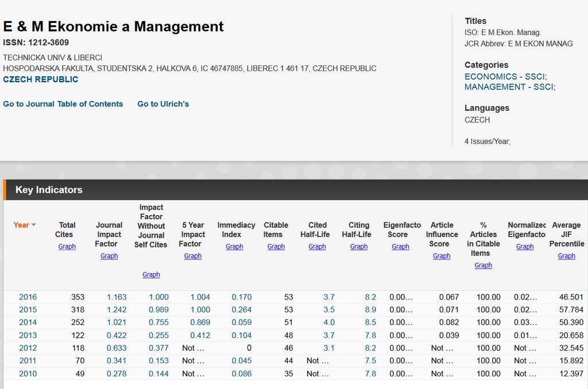The height and width of the screenshot is (389, 588).
Task: Select the 0.341 impact factor for 2011
Action: coord(117,361)
